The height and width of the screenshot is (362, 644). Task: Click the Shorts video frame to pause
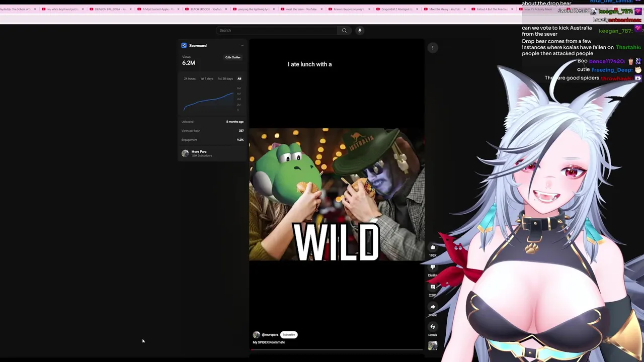point(337,194)
